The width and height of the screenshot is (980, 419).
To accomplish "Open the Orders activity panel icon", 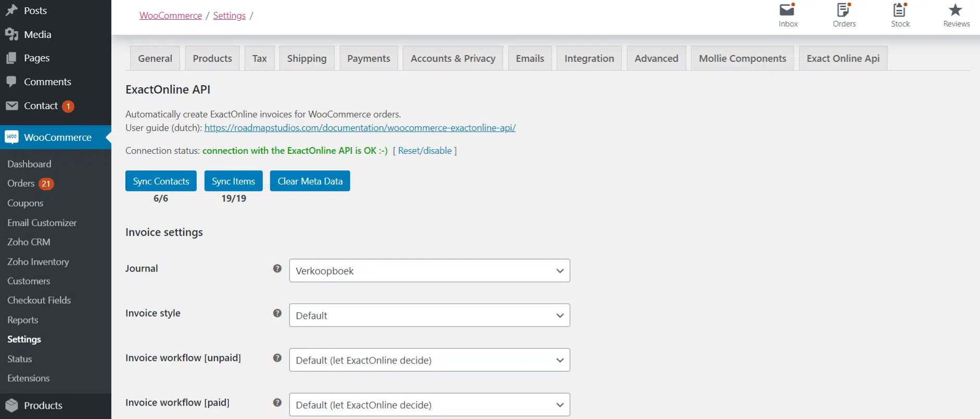I will (x=844, y=10).
